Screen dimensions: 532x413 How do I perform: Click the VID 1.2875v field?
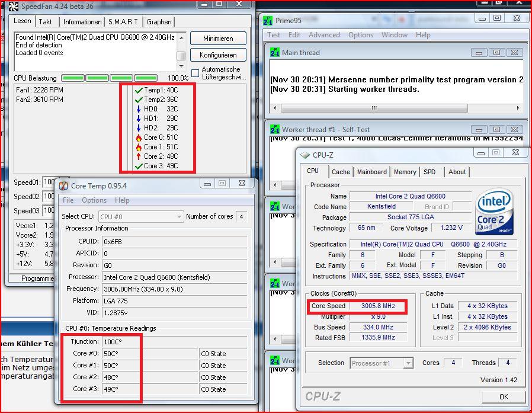[x=174, y=313]
